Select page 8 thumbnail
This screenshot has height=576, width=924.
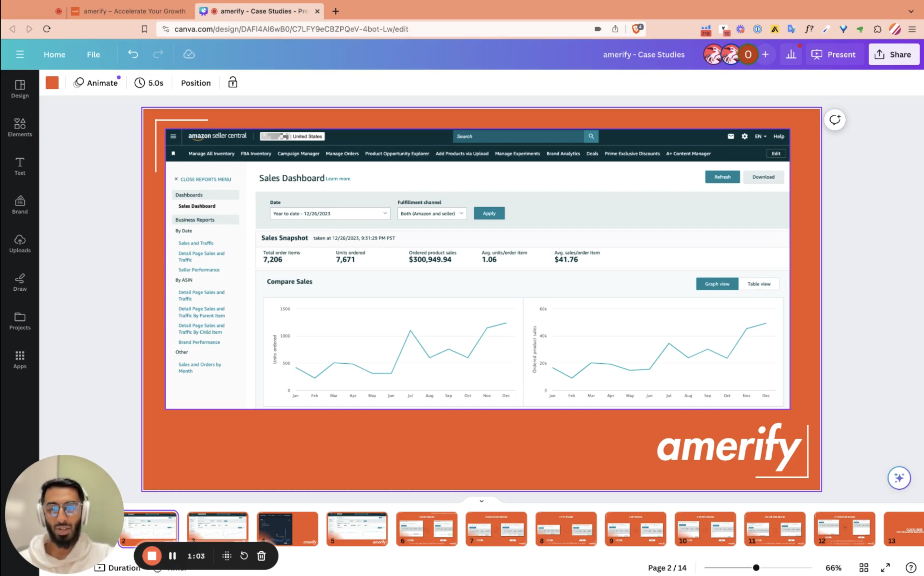point(566,528)
